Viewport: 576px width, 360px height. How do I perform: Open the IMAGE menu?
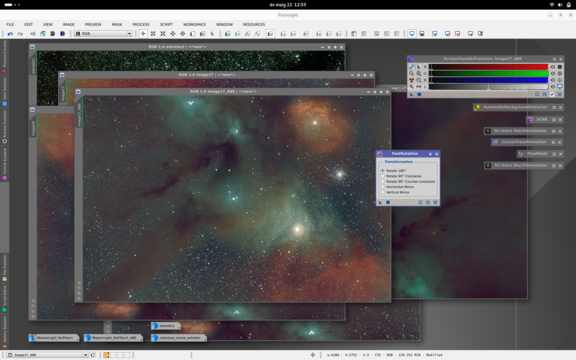tap(68, 24)
